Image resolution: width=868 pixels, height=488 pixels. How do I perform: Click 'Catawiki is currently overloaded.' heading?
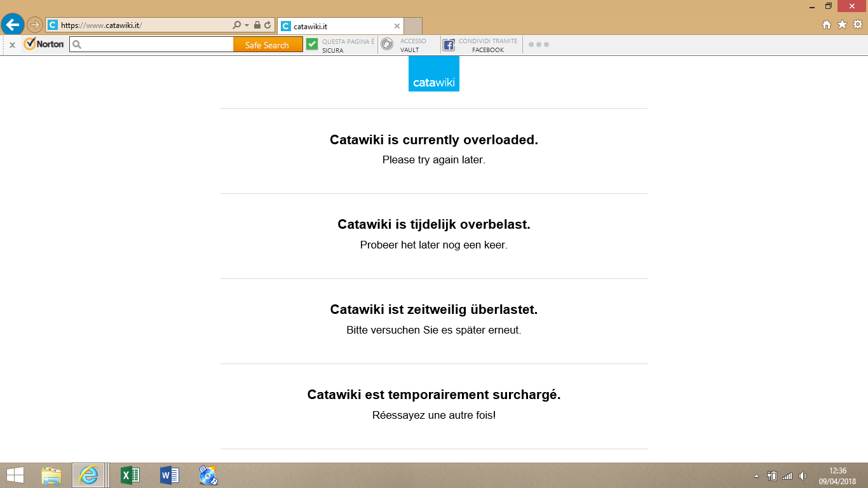tap(434, 140)
